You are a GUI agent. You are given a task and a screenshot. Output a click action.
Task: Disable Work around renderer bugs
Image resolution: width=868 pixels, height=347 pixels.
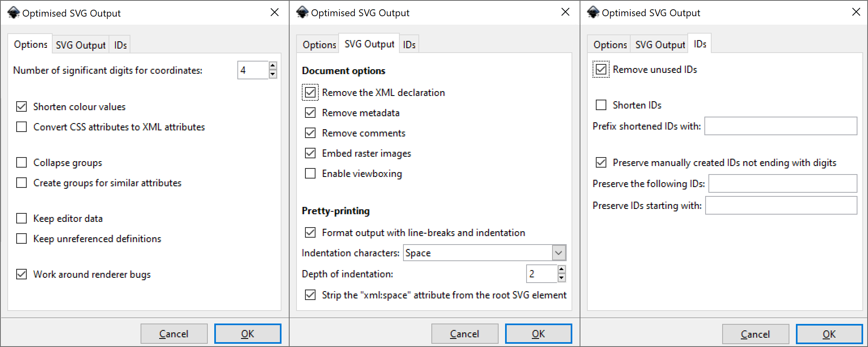coord(21,274)
